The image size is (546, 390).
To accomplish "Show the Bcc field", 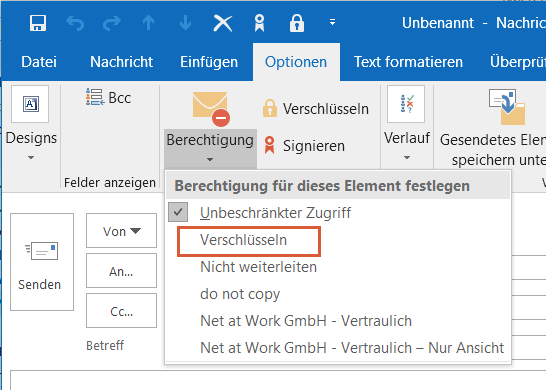I will point(109,98).
